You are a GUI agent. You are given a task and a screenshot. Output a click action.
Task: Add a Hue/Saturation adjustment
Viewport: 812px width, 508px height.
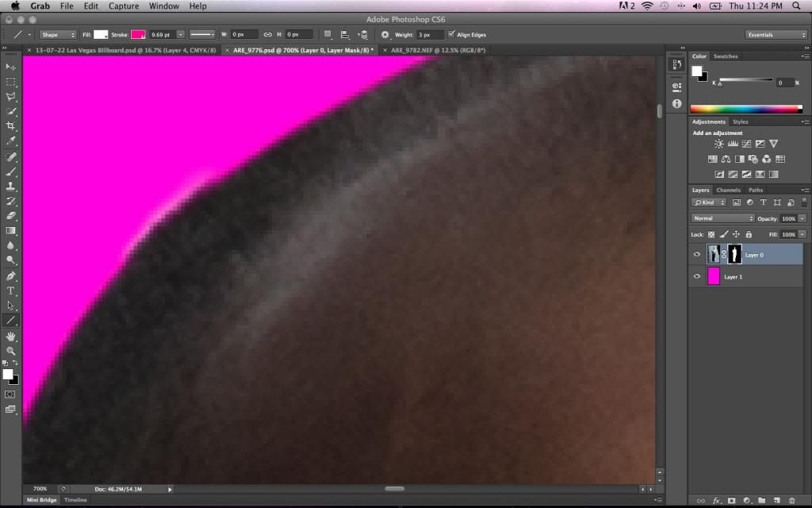713,159
